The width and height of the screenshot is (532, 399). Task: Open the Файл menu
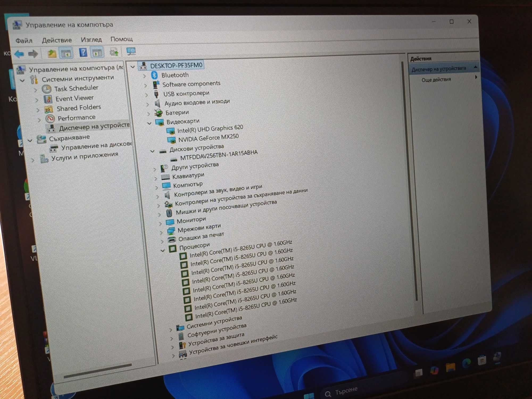click(x=24, y=41)
